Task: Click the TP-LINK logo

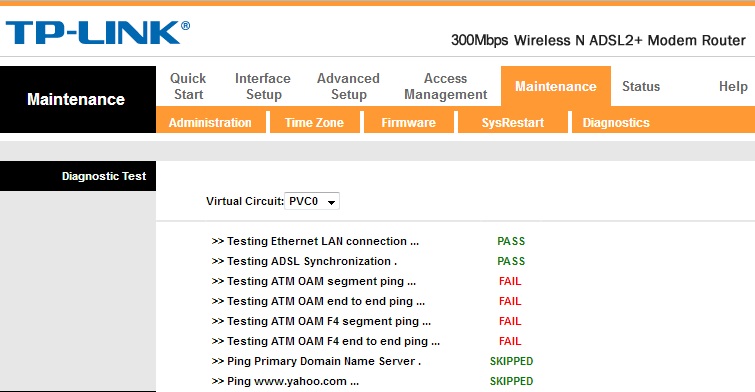Action: point(98,33)
